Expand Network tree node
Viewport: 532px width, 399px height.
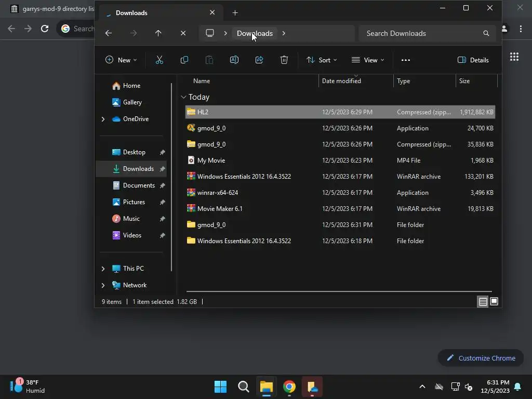(x=103, y=285)
